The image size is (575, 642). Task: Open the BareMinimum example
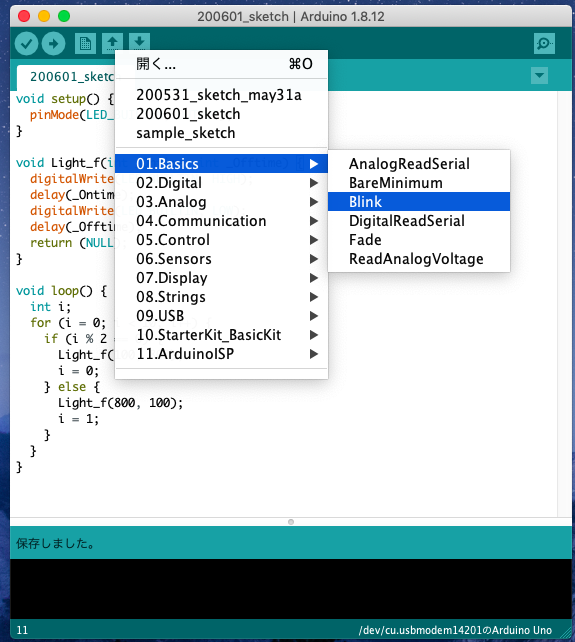(419, 183)
